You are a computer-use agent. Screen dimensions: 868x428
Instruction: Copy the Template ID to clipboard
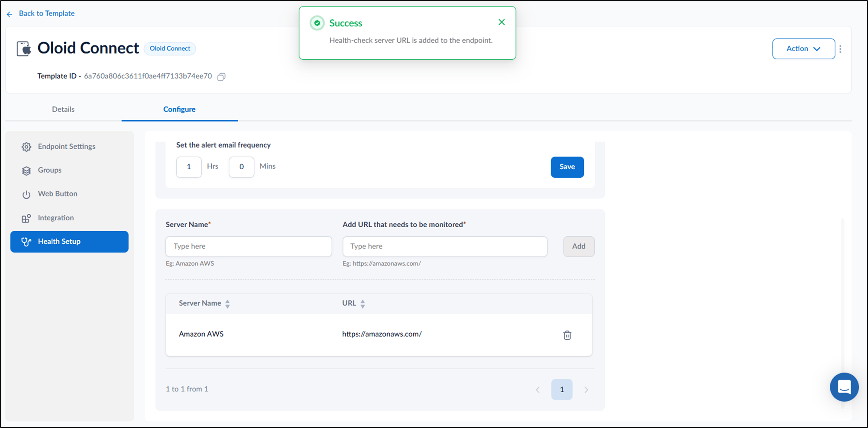coord(221,77)
